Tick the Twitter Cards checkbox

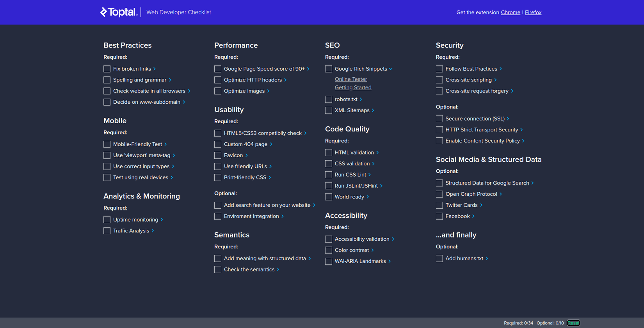click(x=439, y=205)
